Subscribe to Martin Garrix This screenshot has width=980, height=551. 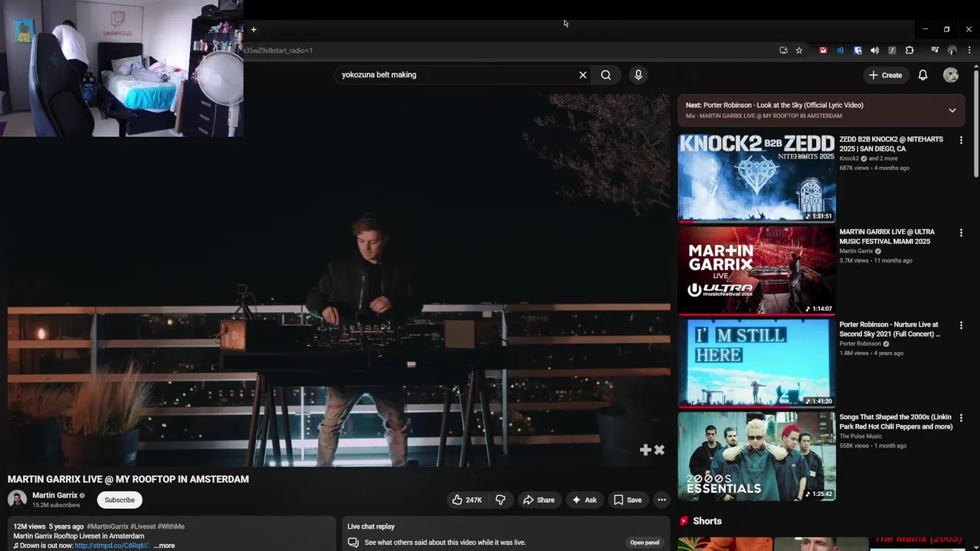pyautogui.click(x=119, y=500)
